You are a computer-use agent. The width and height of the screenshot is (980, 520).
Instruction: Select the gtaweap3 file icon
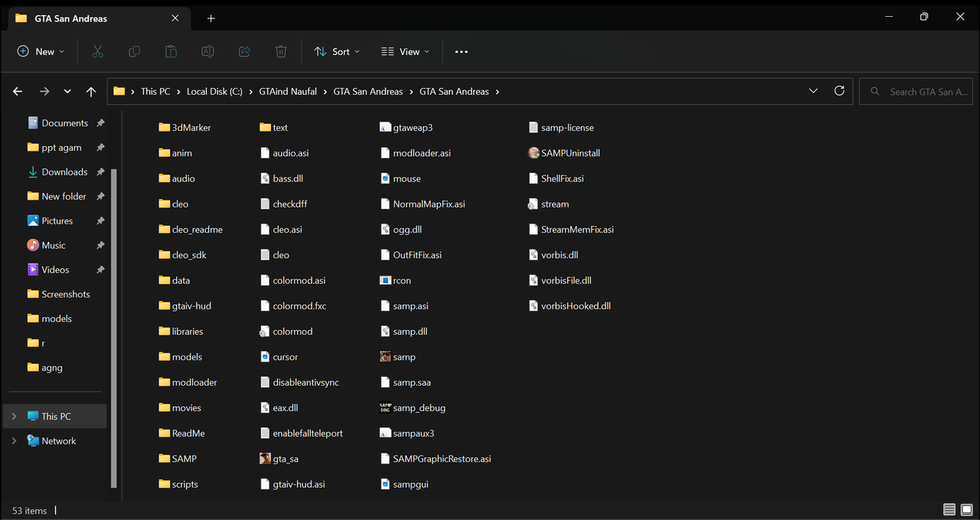(386, 128)
